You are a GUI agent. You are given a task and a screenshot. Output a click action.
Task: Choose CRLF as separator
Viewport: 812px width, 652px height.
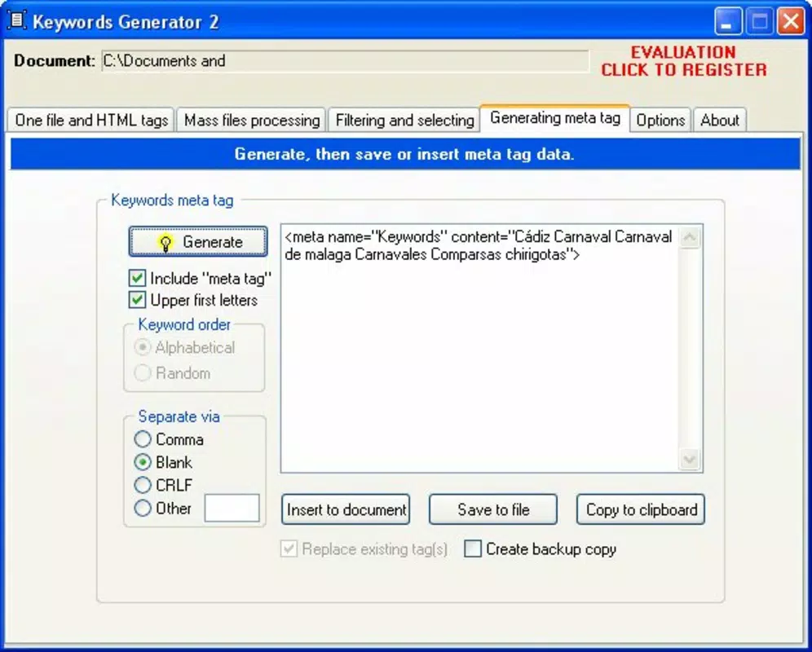[x=143, y=485]
